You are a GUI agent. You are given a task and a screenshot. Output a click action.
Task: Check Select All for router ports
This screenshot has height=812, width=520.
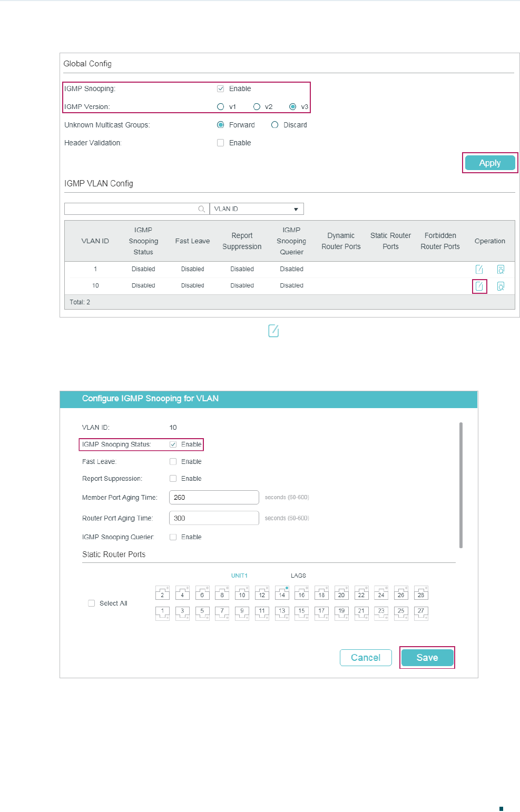pos(91,603)
